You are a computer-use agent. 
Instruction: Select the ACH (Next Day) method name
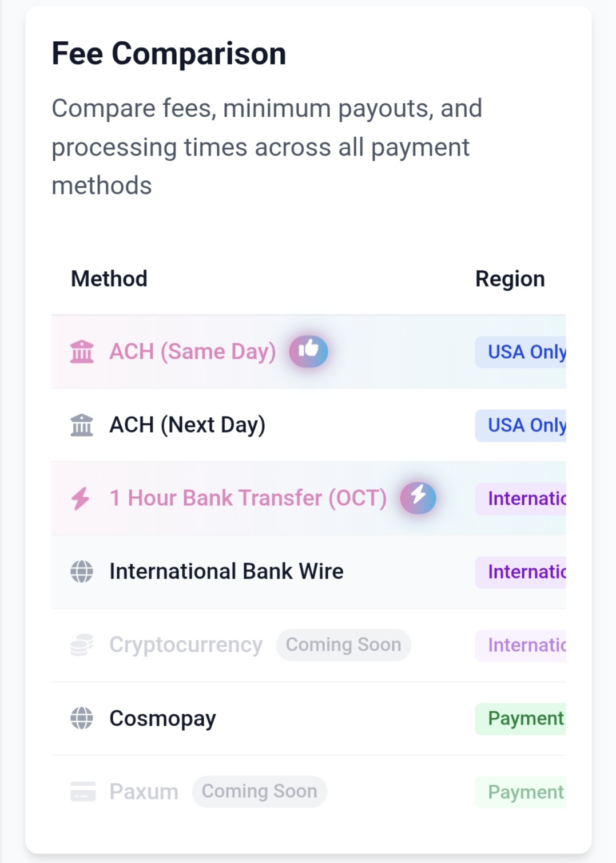(188, 425)
